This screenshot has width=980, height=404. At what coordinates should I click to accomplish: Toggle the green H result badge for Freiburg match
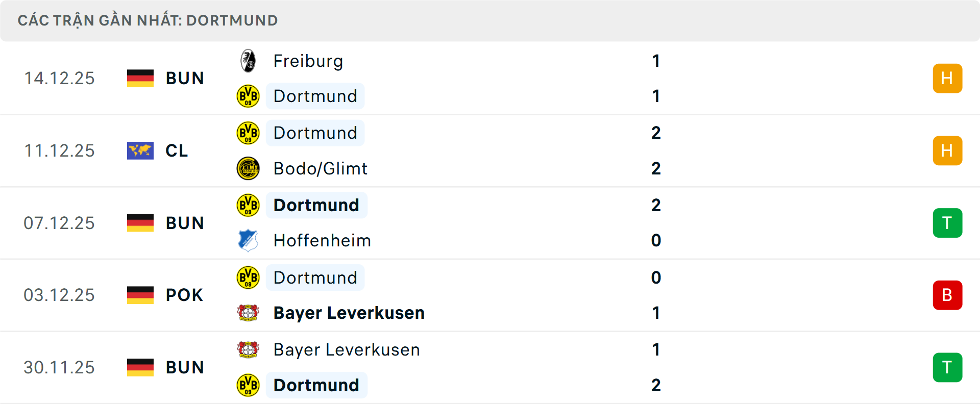pyautogui.click(x=948, y=78)
